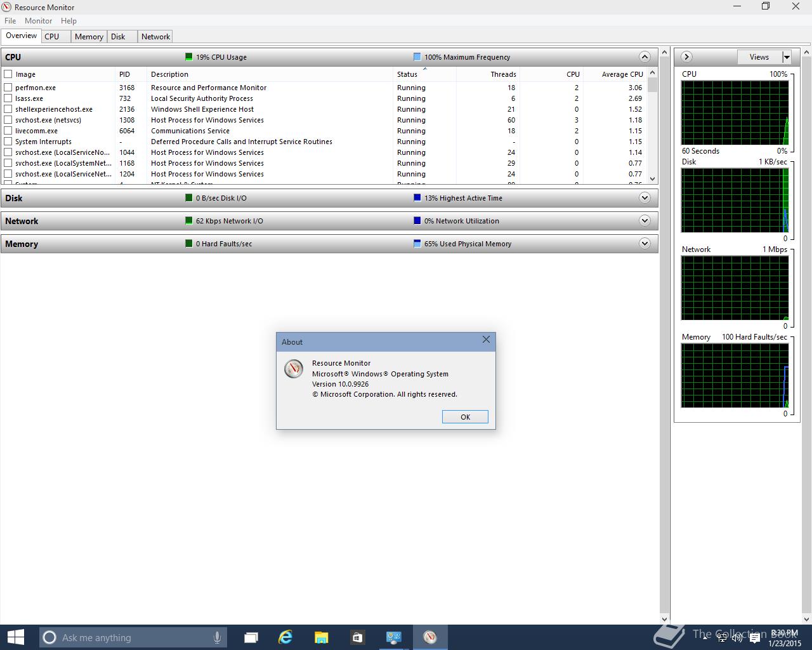Open the Views dropdown arrow

click(x=787, y=57)
